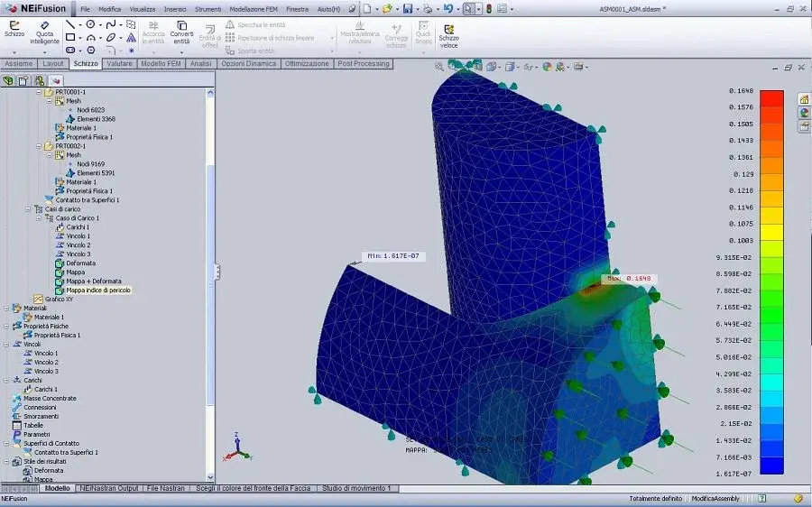Collapse the Carichi tree node

(x=6, y=380)
